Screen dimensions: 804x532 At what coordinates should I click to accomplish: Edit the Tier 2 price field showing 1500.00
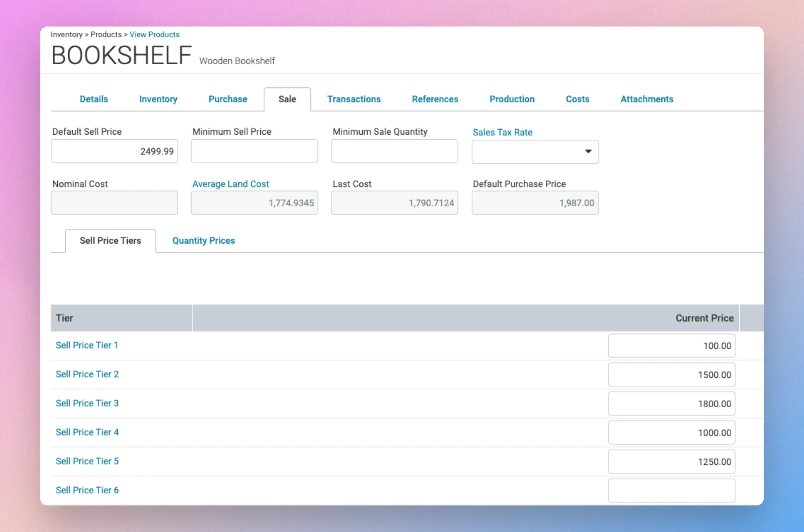(x=672, y=374)
